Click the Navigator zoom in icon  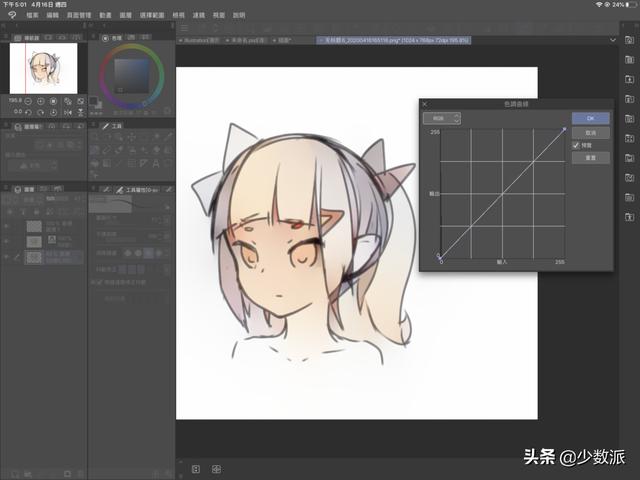(x=40, y=101)
